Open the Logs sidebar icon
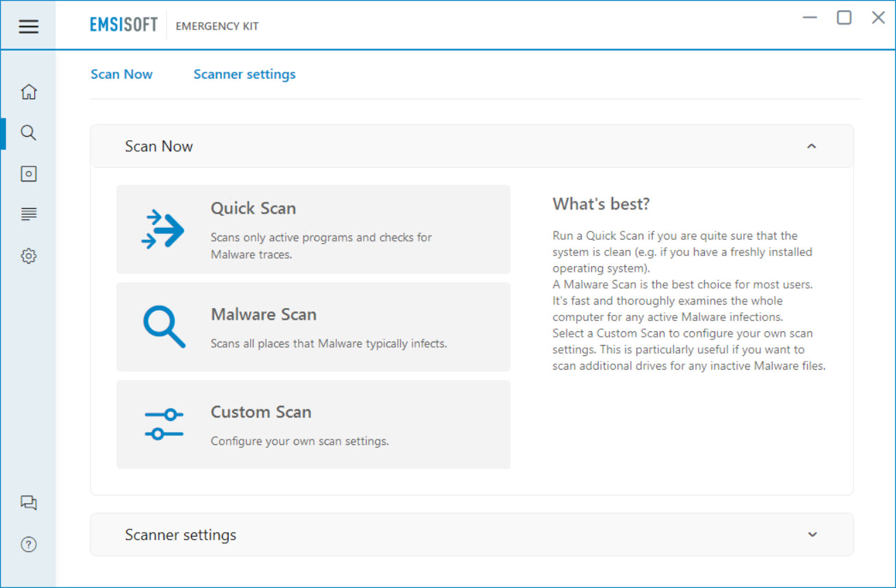This screenshot has height=588, width=896. pyautogui.click(x=29, y=215)
